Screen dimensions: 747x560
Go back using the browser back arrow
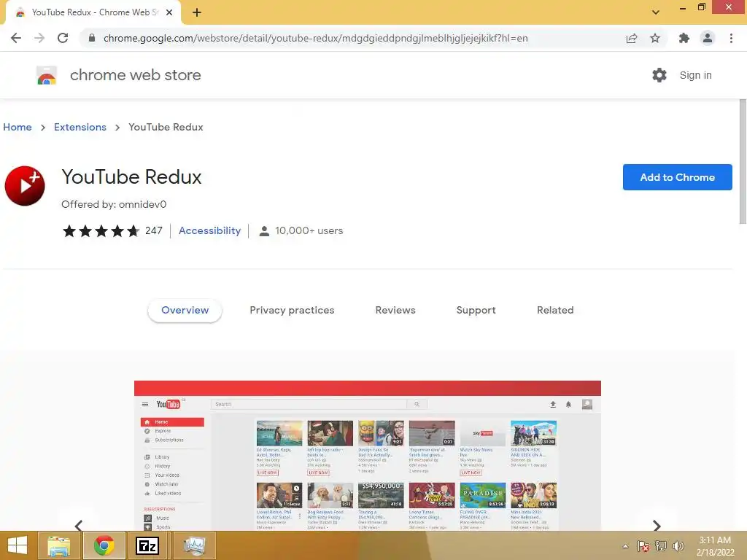16,38
